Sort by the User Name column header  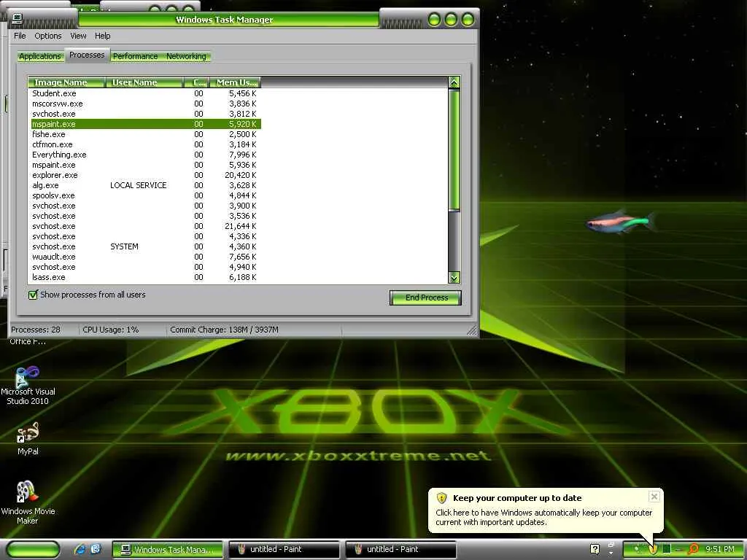(144, 82)
